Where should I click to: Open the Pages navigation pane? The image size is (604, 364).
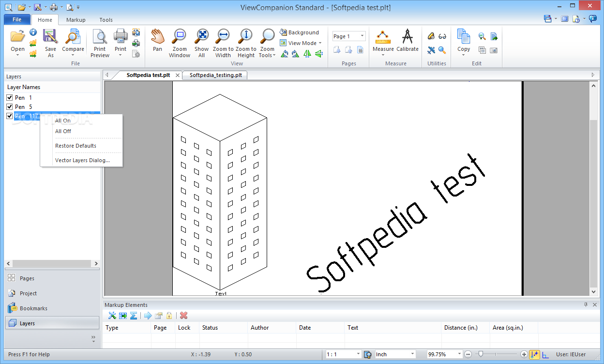click(x=52, y=278)
